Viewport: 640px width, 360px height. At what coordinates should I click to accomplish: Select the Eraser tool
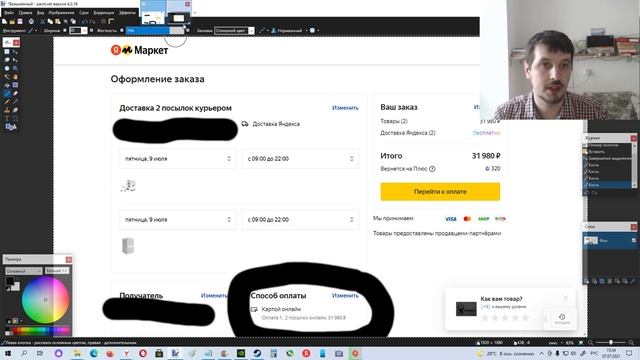[15, 93]
